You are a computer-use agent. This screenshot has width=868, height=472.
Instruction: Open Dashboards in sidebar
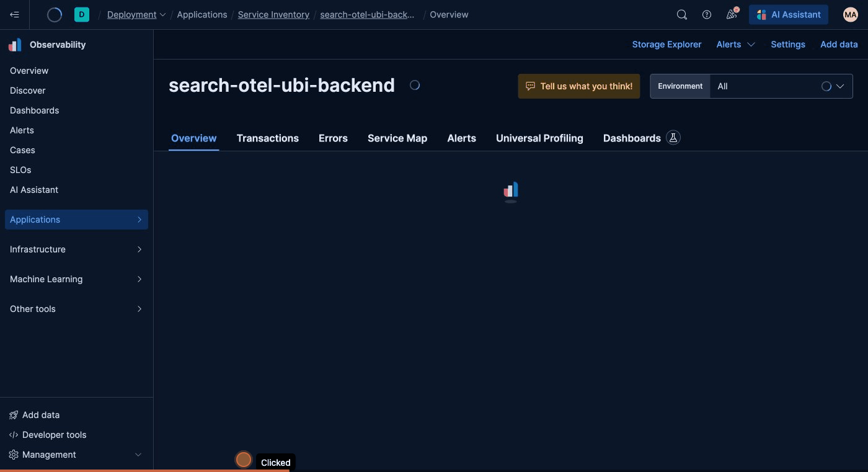coord(35,110)
